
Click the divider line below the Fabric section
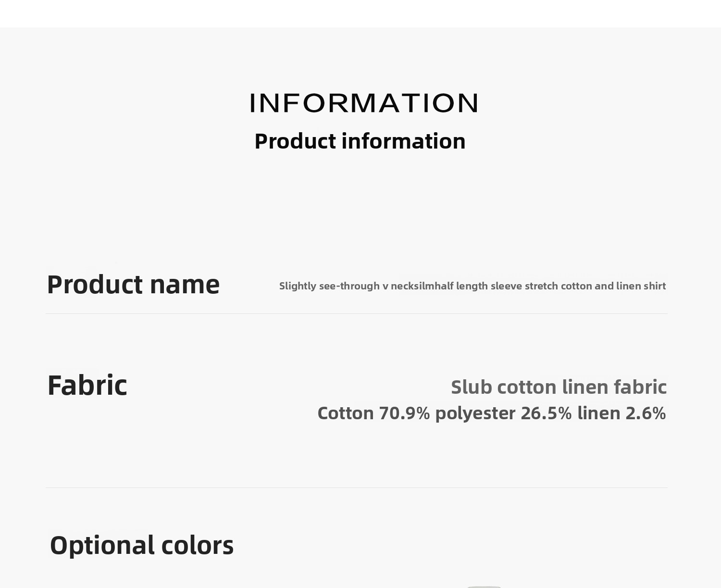(x=357, y=488)
